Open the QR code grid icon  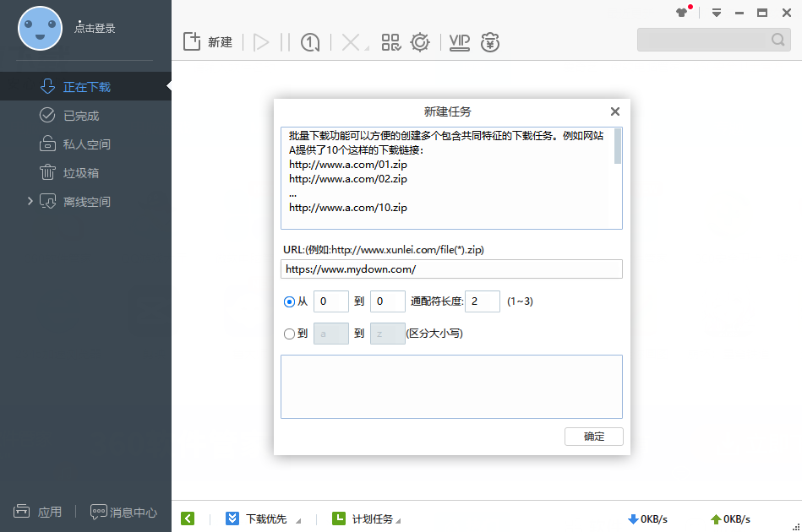[390, 42]
